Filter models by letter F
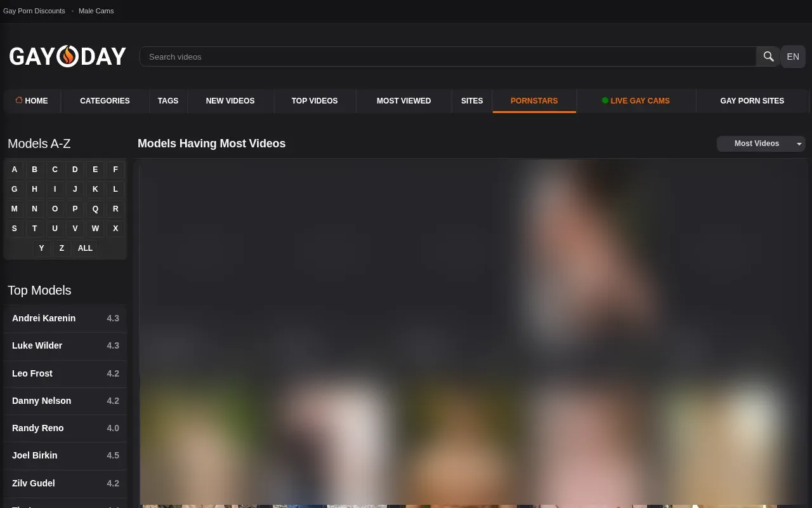 point(115,170)
